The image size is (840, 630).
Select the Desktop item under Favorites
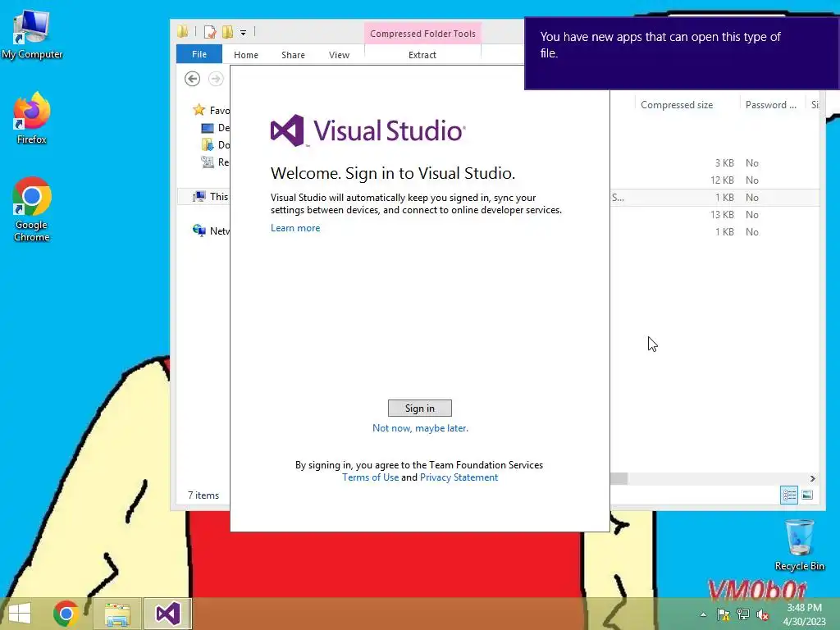coord(215,127)
